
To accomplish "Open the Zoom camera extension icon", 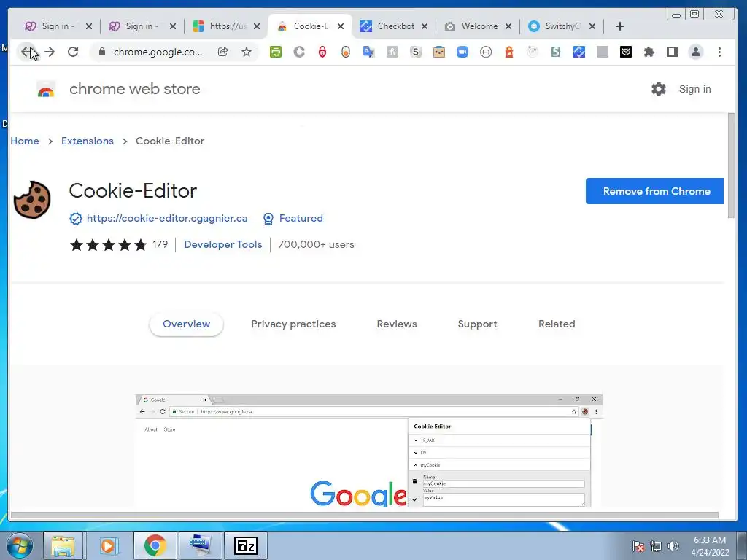I will tap(462, 52).
